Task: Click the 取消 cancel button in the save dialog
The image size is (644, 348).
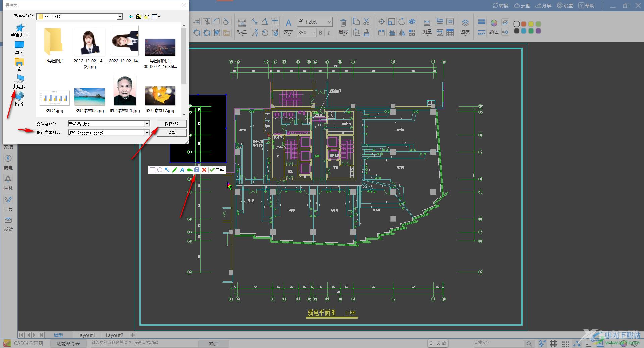Action: coord(171,133)
